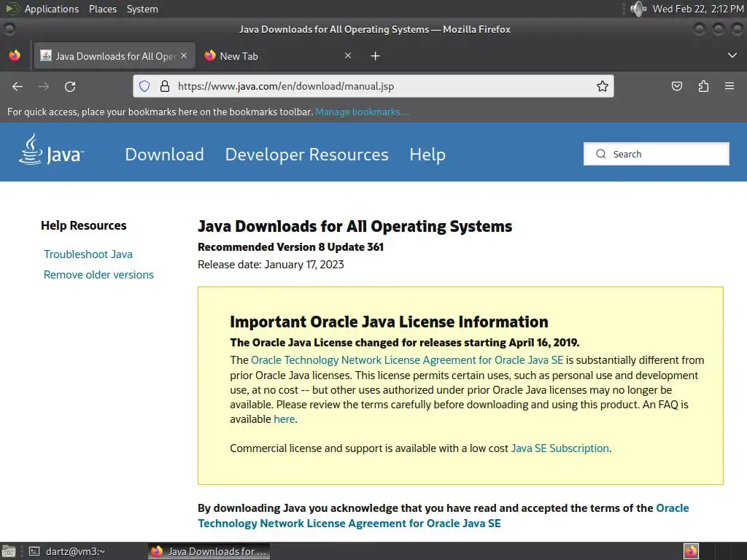Viewport: 747px width, 560px height.
Task: Open the FAQ 'here' link
Action: point(285,419)
